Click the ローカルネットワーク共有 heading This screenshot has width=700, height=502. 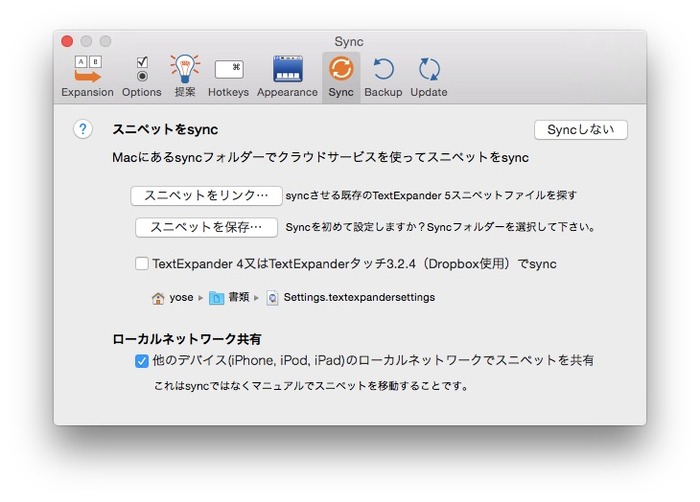click(187, 339)
